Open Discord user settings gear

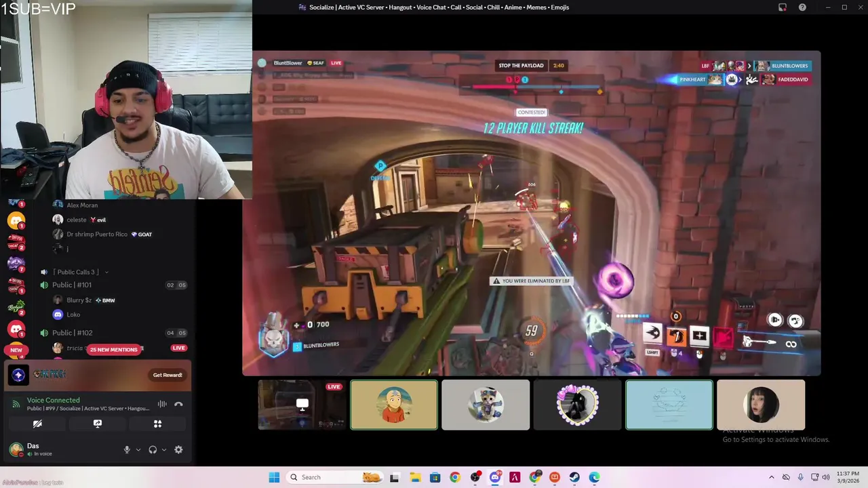click(x=178, y=449)
